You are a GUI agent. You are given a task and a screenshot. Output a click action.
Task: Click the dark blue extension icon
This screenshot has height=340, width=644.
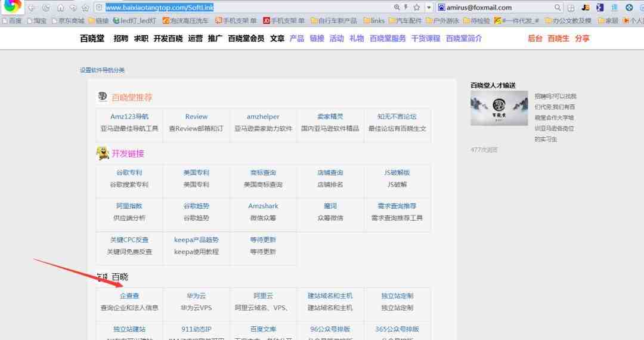click(x=600, y=7)
